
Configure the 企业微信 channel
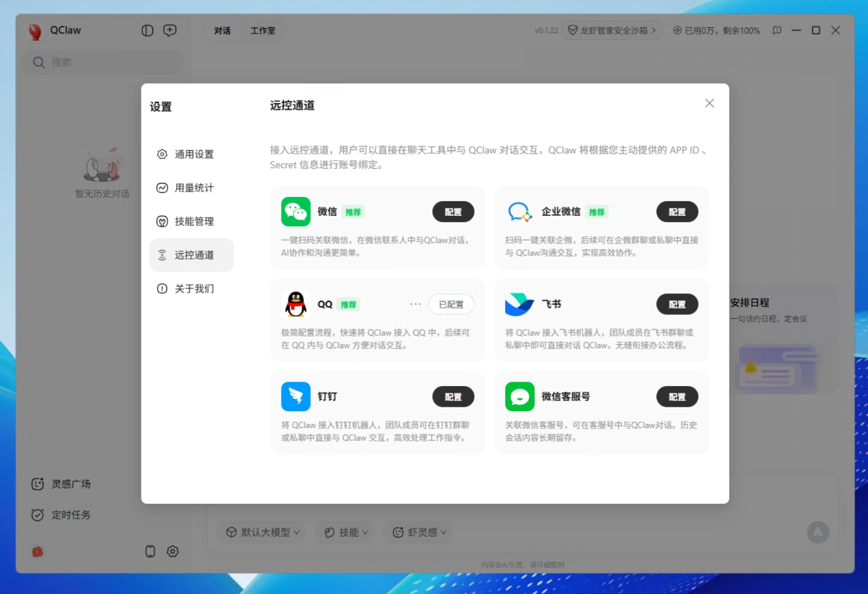pos(677,212)
